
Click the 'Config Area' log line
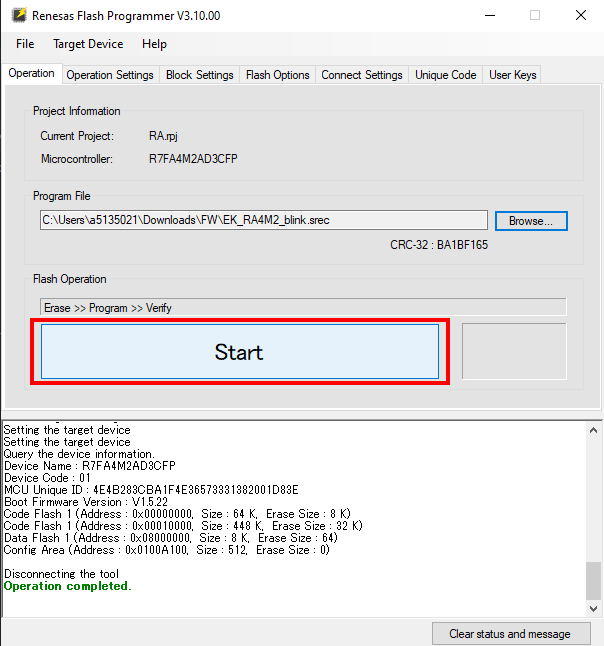tap(167, 550)
